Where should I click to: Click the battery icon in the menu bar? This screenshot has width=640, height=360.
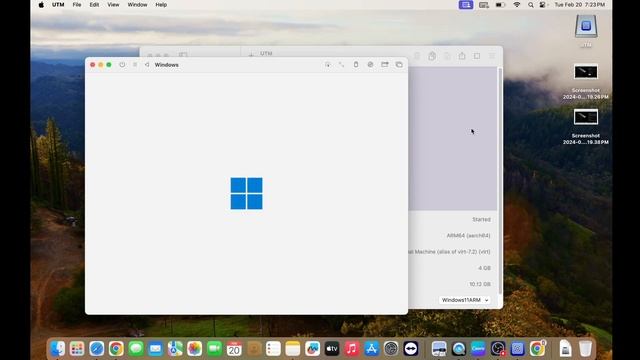click(x=500, y=5)
